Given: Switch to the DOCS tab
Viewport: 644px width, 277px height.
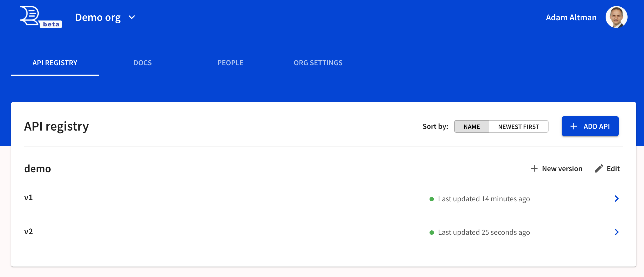Looking at the screenshot, I should (143, 63).
